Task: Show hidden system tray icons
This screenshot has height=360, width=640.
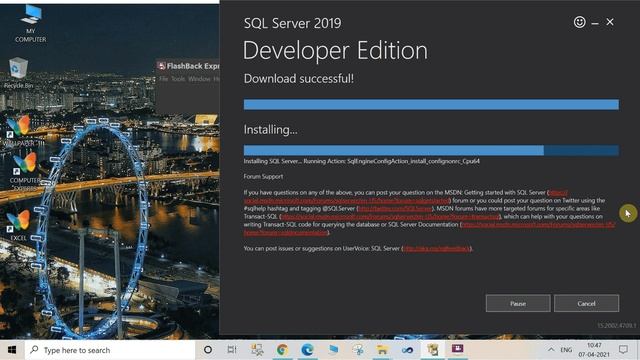Action: (x=551, y=350)
